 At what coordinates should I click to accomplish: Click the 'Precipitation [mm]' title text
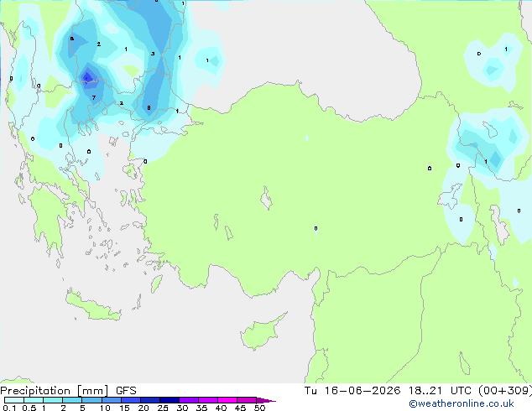click(55, 391)
